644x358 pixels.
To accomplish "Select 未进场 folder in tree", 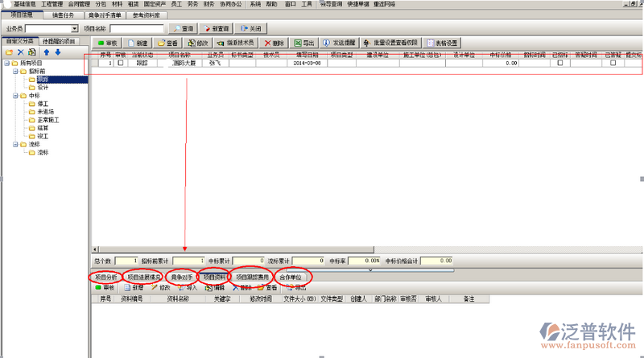I will 46,112.
